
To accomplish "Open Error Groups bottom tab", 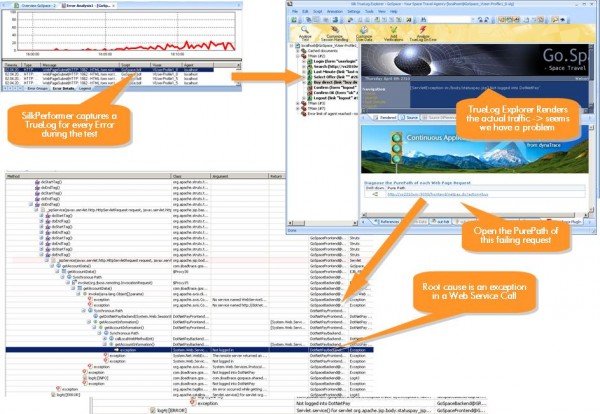I will pos(37,88).
